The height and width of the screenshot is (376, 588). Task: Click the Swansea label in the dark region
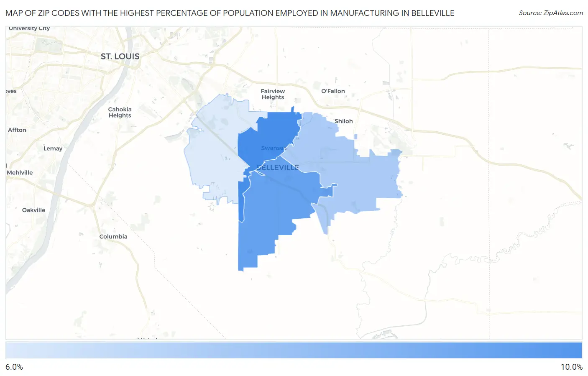pos(274,148)
